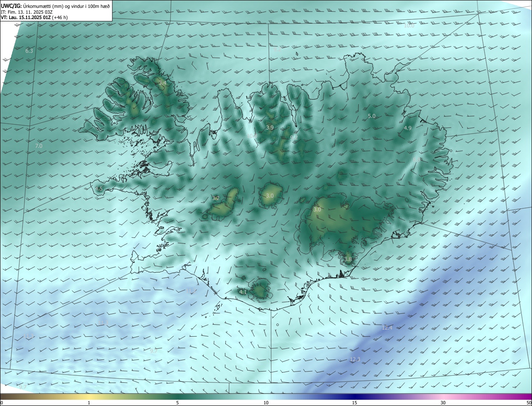Select the 3.9 value in northern Iceland

[x=270, y=127]
